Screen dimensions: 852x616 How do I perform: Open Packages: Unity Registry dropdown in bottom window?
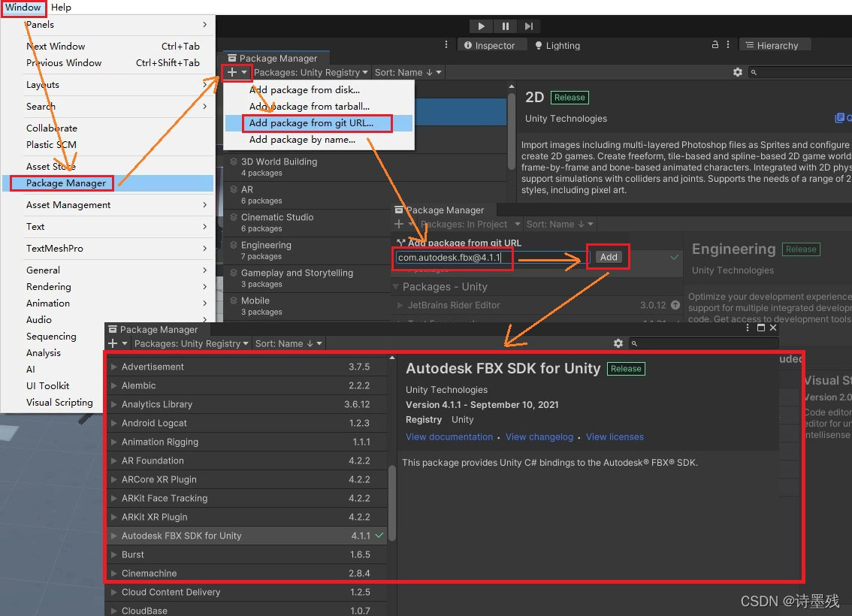pyautogui.click(x=192, y=343)
